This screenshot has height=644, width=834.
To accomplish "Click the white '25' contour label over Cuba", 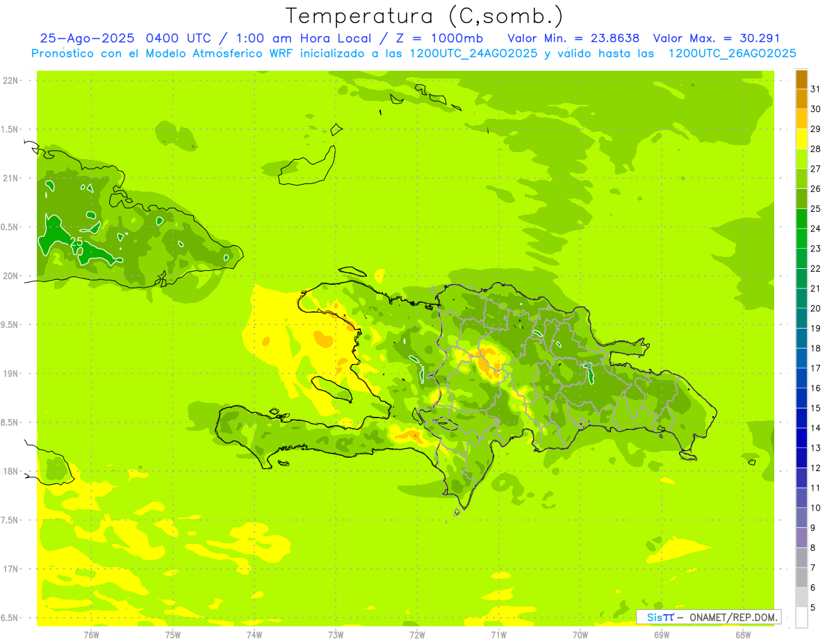I will pyautogui.click(x=76, y=242).
